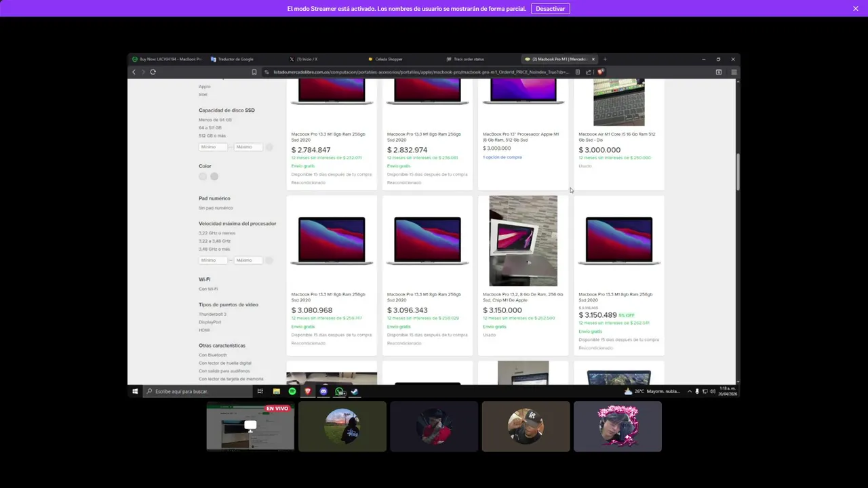Filter by Sin pad numérico
Viewport: 868px width, 488px height.
tap(216, 208)
